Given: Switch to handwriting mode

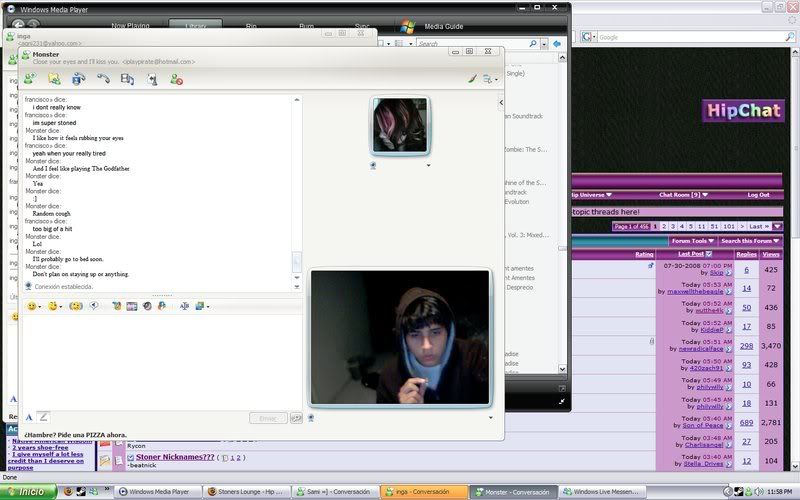Looking at the screenshot, I should coord(43,417).
